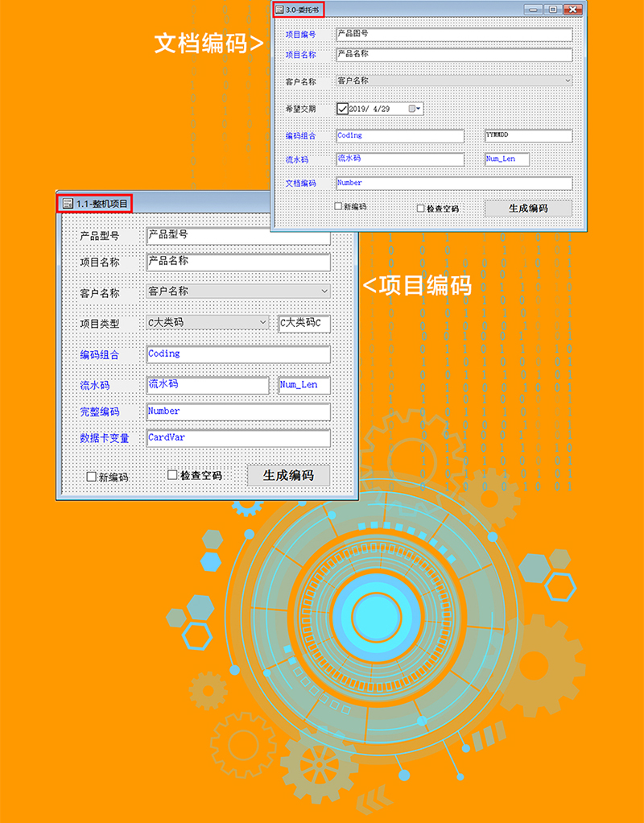Focus the 产品型号 input field
This screenshot has height=823, width=644.
pyautogui.click(x=237, y=235)
